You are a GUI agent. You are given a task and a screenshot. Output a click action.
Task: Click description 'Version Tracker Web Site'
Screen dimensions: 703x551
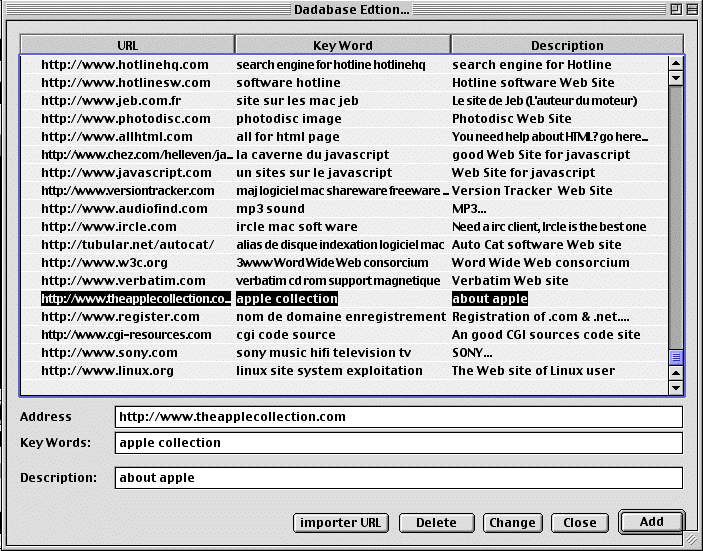point(532,191)
